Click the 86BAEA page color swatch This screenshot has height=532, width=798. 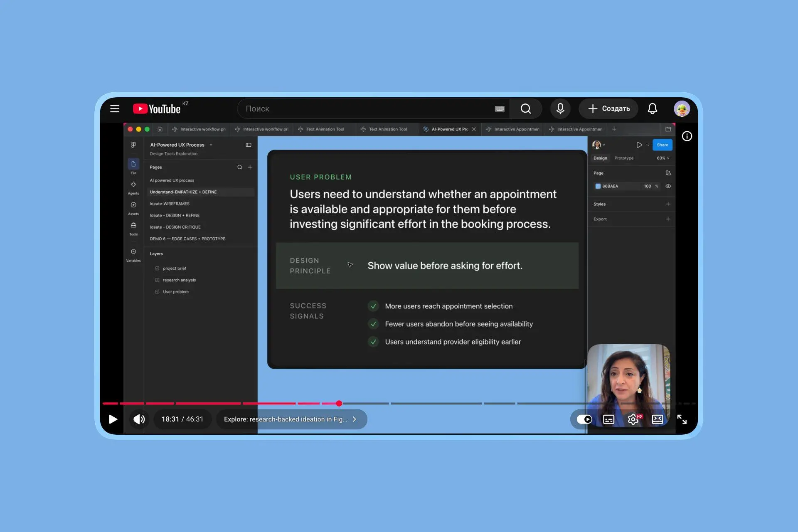tap(598, 186)
